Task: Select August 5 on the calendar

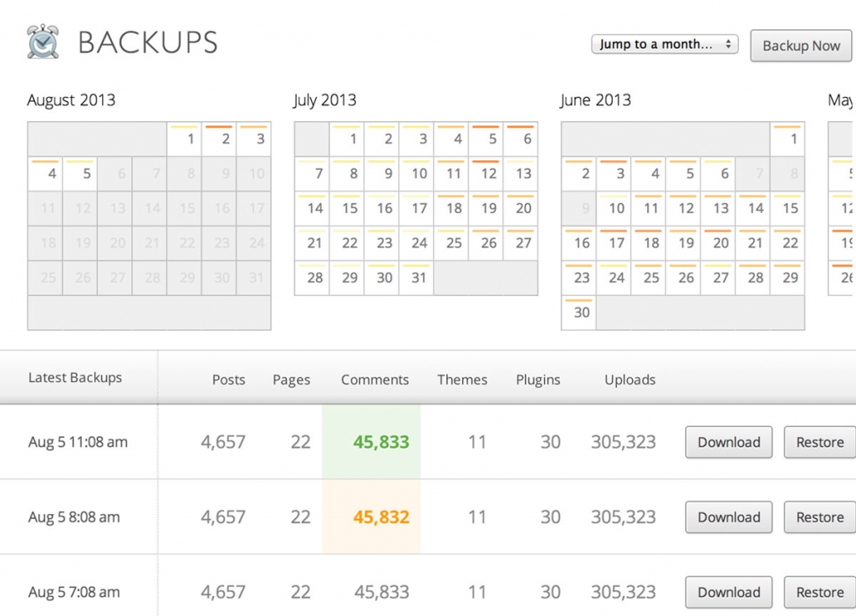Action: (x=81, y=174)
